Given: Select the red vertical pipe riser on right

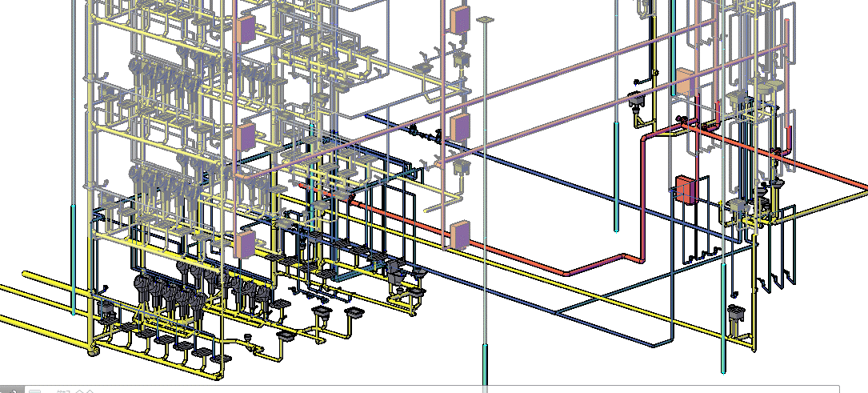Looking at the screenshot, I should pos(644,200).
